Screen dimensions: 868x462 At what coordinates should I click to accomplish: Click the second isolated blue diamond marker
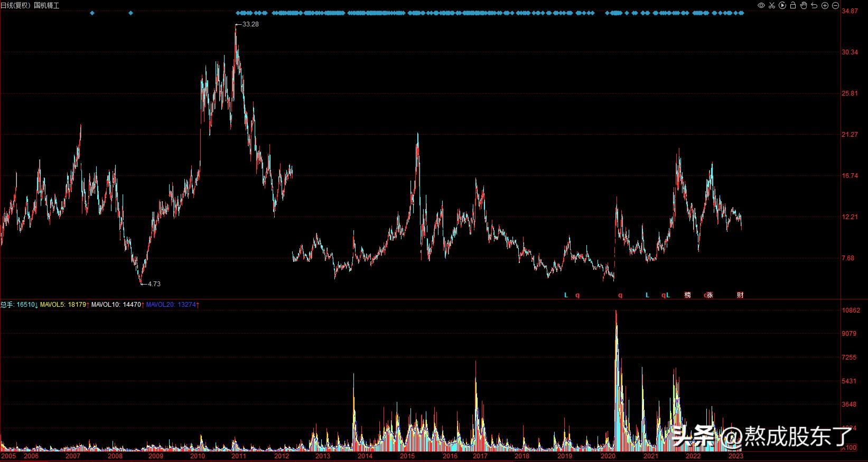pyautogui.click(x=131, y=13)
